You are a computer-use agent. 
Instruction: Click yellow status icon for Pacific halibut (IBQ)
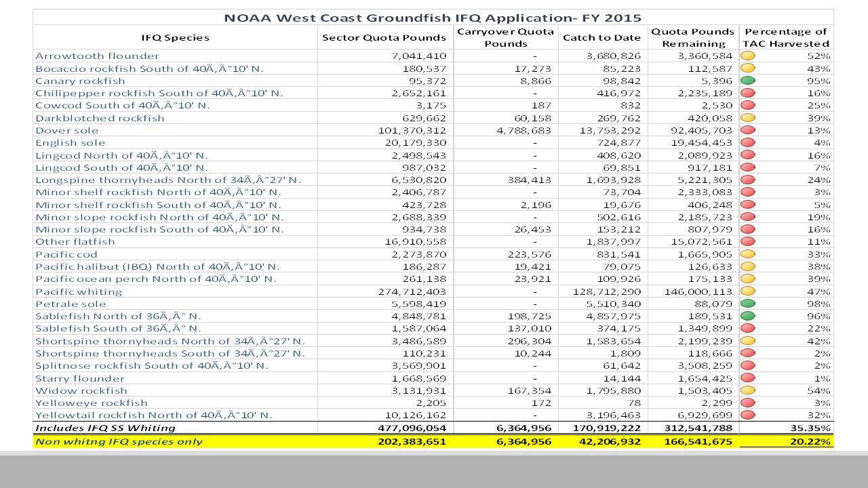749,266
